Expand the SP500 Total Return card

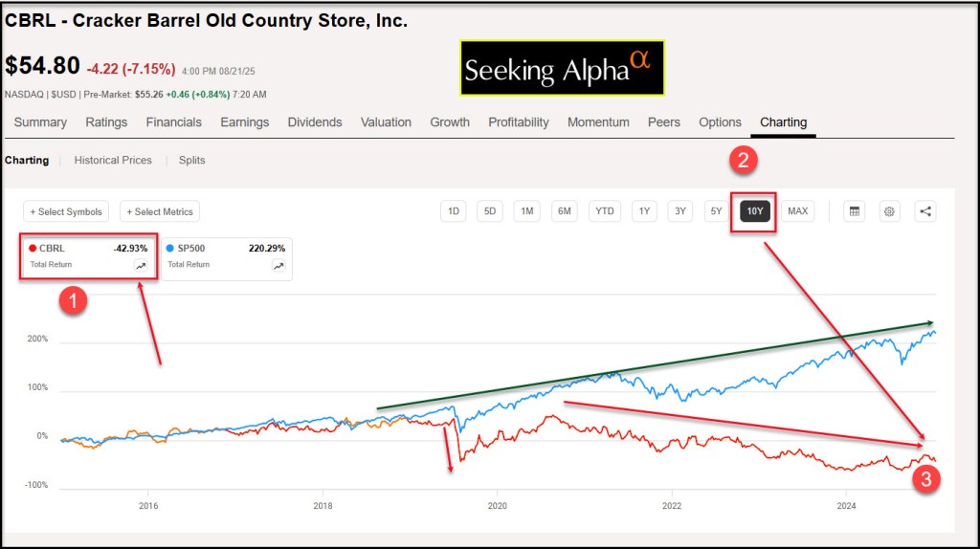[x=226, y=257]
